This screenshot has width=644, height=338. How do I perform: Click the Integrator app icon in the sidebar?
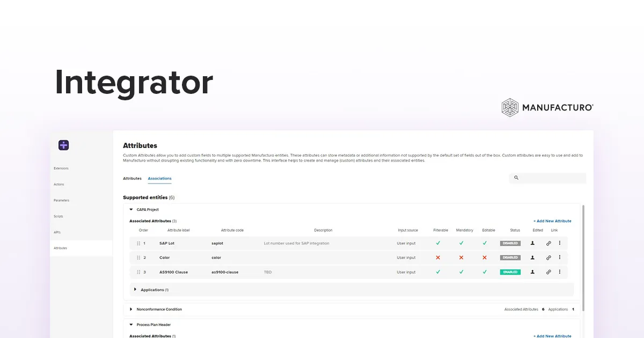[63, 145]
